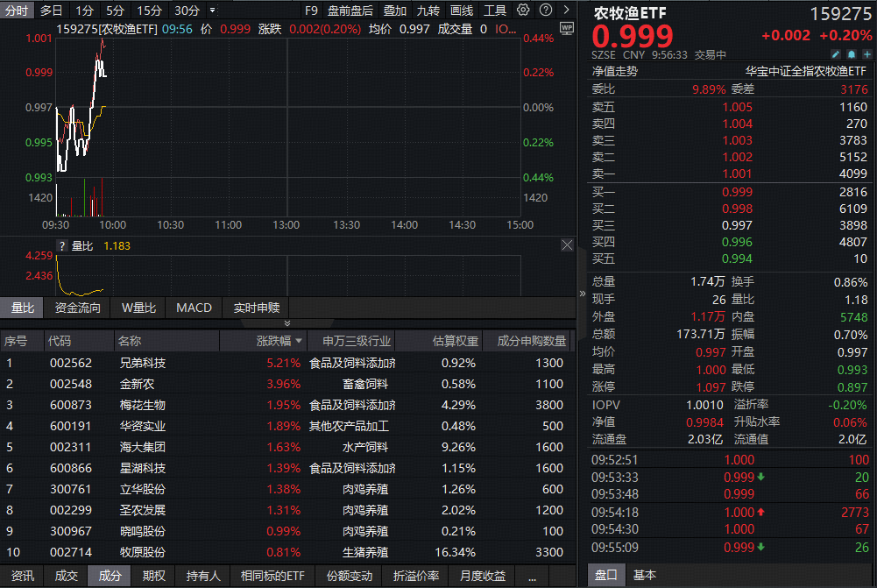Click the question mark beside 量比 label
877x588 pixels.
(x=62, y=246)
